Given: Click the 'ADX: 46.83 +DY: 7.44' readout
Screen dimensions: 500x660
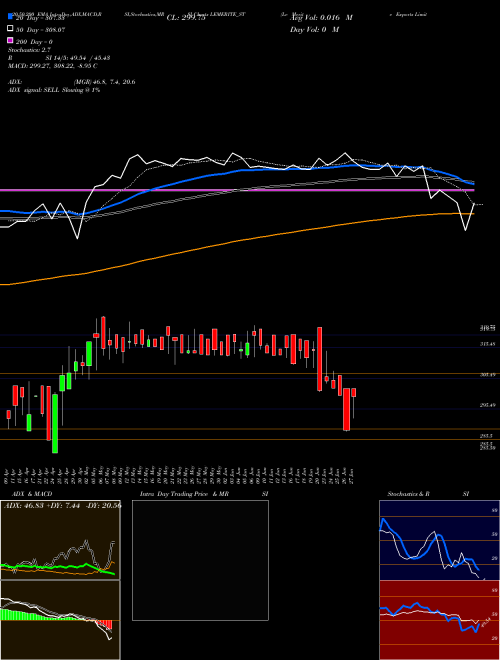Looking at the screenshot, I should tap(62, 505).
